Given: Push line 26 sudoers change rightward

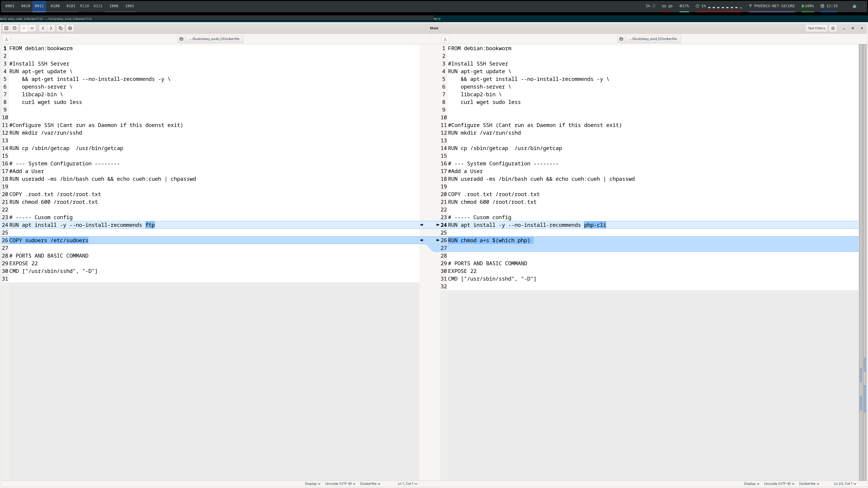Looking at the screenshot, I should (x=422, y=240).
